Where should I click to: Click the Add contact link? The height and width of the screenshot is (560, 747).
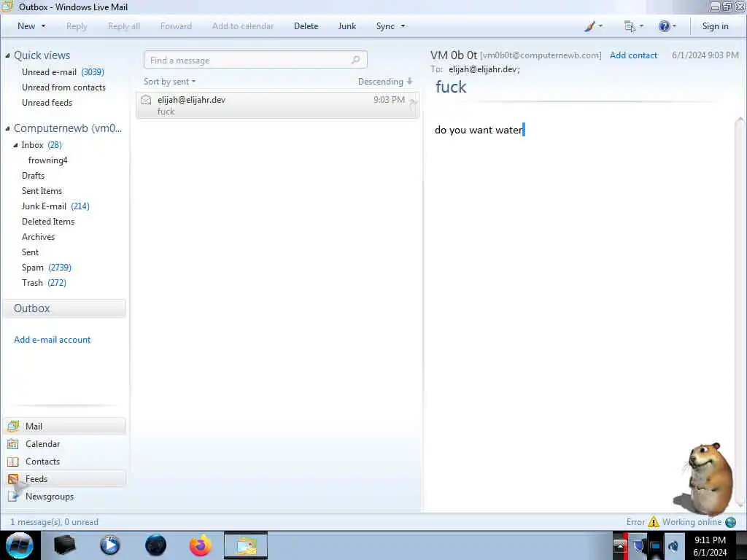click(x=633, y=55)
